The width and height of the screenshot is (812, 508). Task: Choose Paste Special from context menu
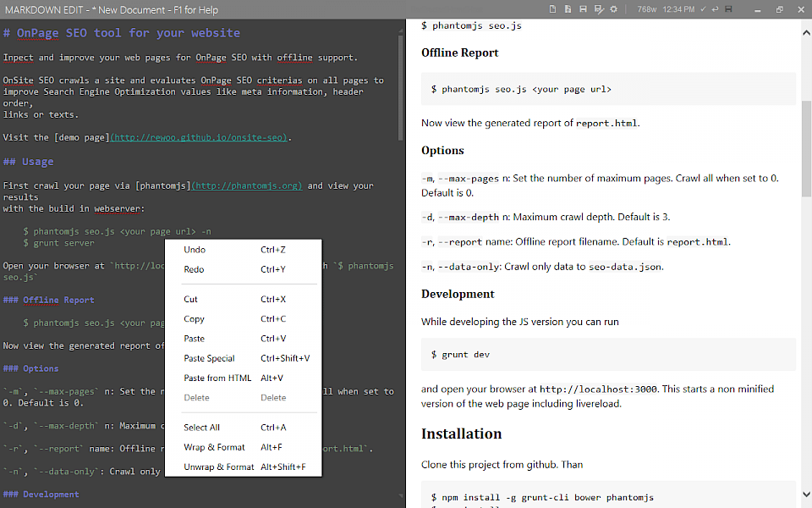point(243,358)
